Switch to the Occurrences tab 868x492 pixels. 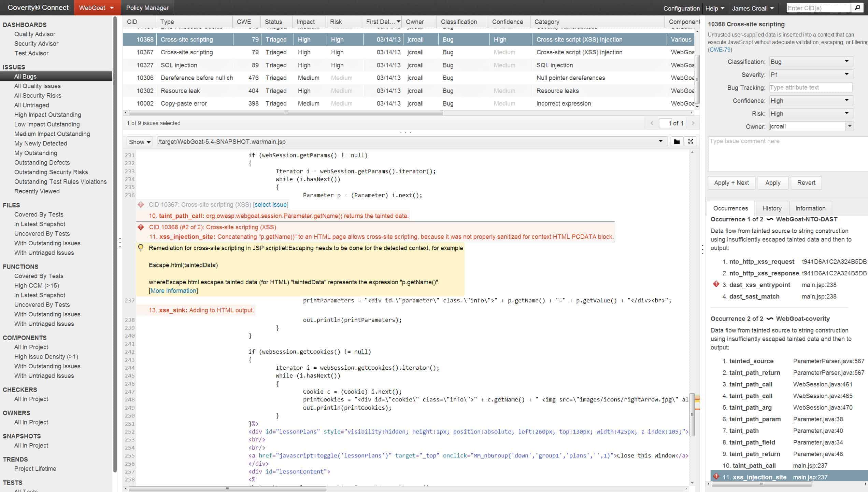[730, 208]
